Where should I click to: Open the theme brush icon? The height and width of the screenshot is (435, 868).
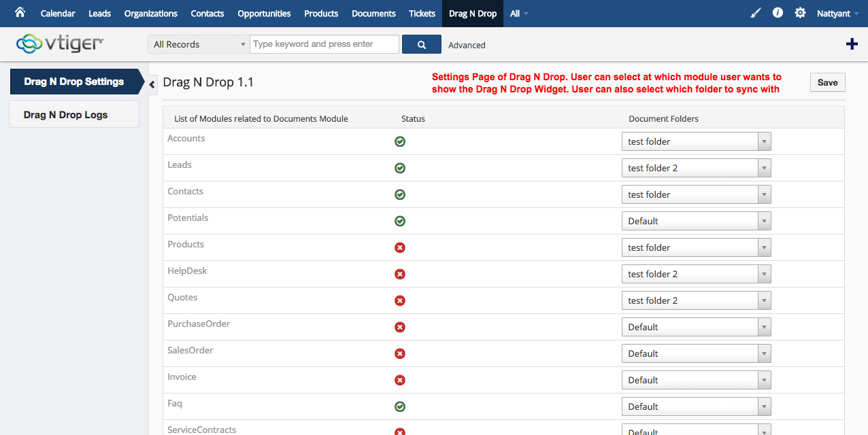(x=756, y=13)
